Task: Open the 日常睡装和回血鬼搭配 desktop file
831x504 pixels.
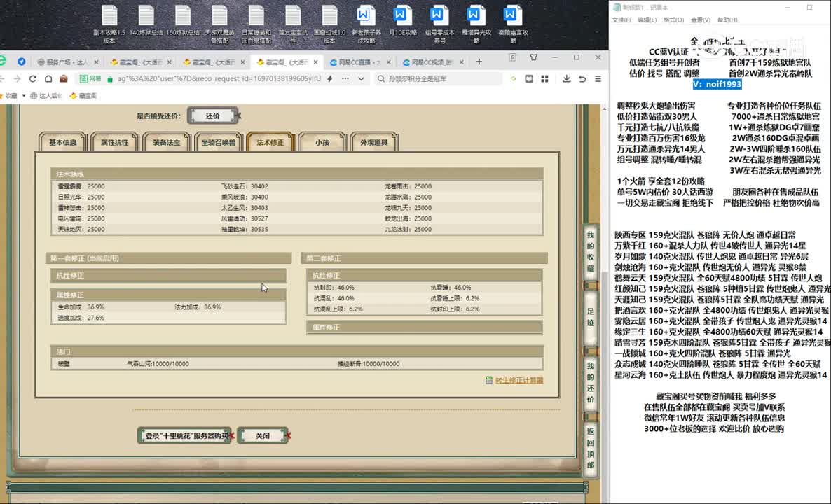Action: click(x=256, y=24)
